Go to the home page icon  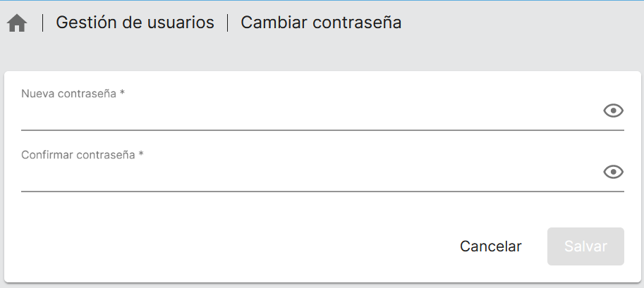pos(17,23)
